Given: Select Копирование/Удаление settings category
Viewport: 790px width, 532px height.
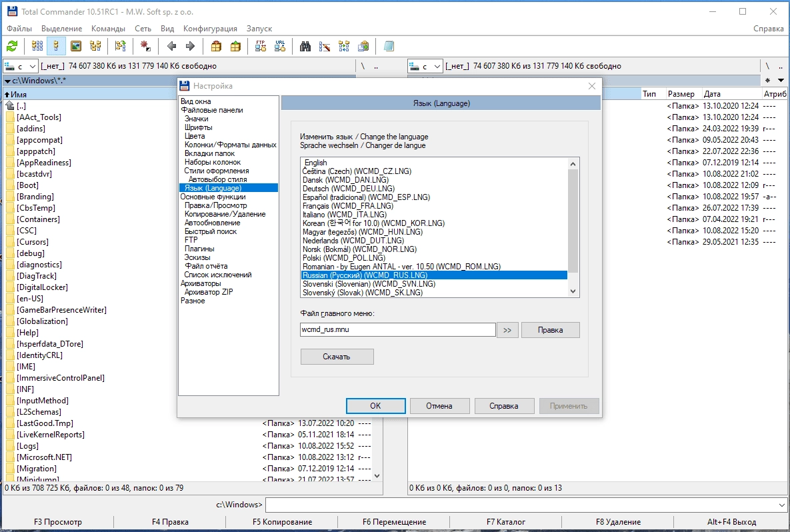Looking at the screenshot, I should tap(225, 214).
